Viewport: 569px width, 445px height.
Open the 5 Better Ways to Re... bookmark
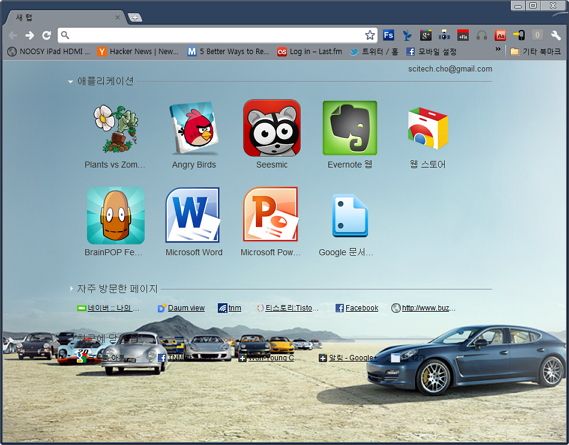[x=228, y=52]
